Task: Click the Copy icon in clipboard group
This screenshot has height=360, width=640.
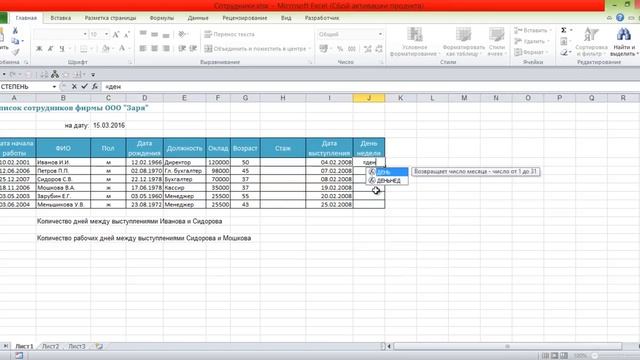Action: (x=16, y=41)
